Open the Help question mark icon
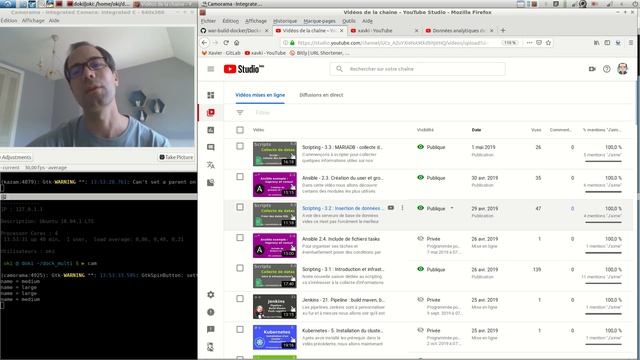640x360 pixels. (607, 69)
